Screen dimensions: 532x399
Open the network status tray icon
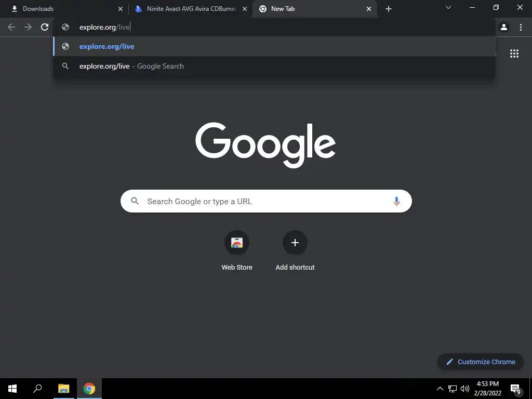pyautogui.click(x=453, y=389)
